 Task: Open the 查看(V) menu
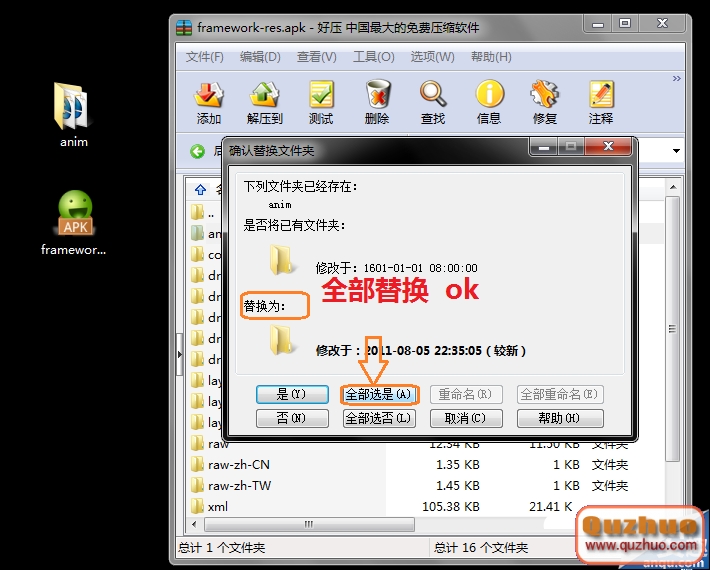pos(317,57)
